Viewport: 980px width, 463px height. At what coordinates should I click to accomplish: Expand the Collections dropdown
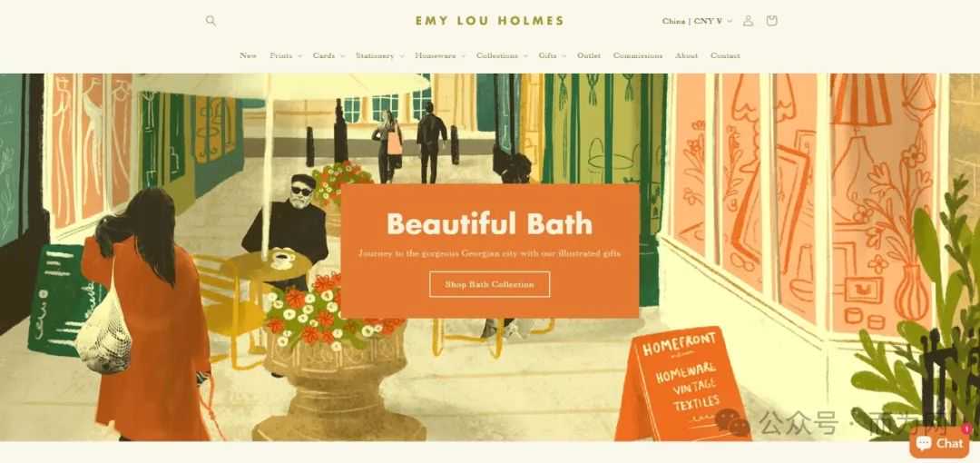click(x=502, y=55)
